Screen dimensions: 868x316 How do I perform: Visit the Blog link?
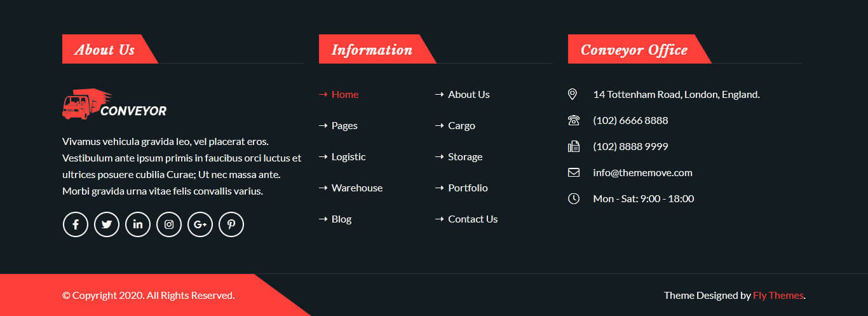pos(341,219)
